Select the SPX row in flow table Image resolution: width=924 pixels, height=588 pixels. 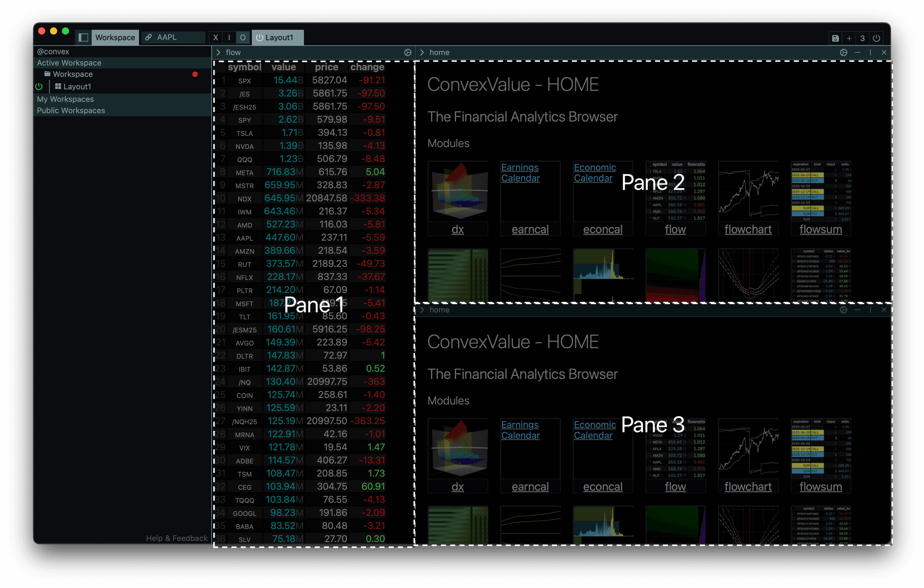pyautogui.click(x=300, y=81)
